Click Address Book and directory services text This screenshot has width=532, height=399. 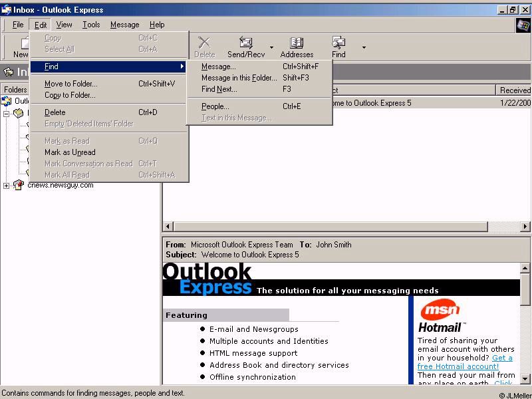(279, 365)
